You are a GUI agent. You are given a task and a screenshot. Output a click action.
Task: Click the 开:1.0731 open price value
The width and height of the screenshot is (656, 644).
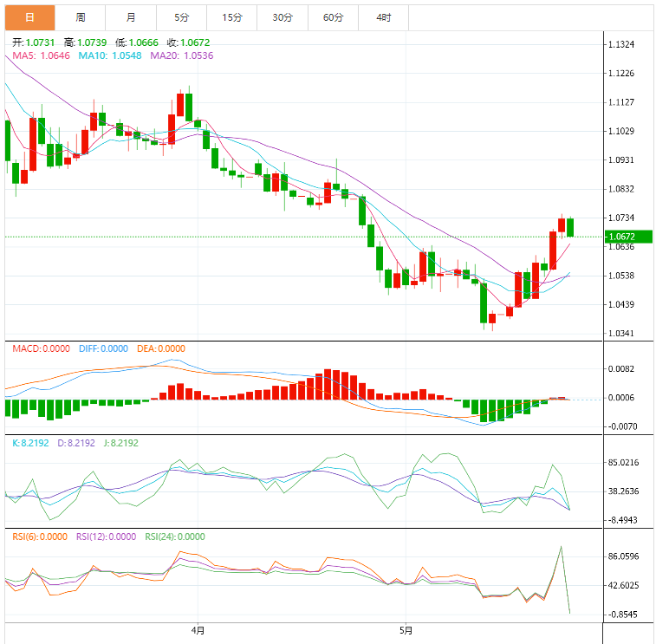[34, 42]
